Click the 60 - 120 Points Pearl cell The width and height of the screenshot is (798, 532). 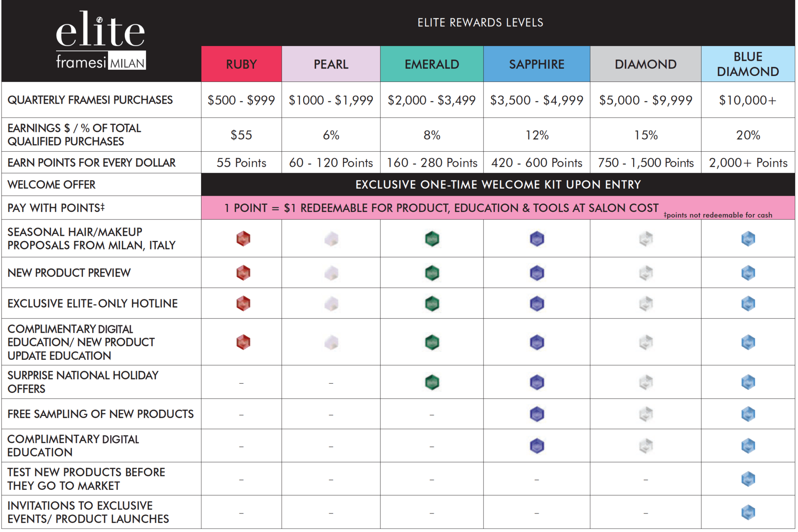pos(331,163)
